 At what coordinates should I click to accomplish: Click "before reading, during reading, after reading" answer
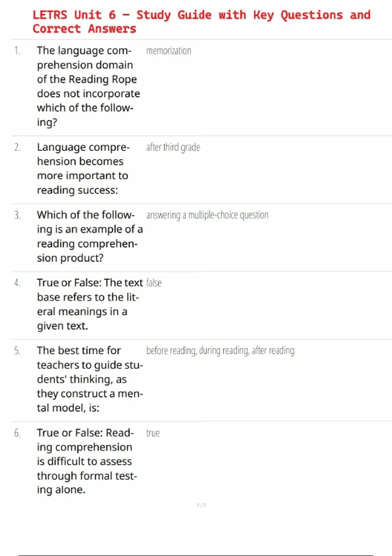(220, 351)
